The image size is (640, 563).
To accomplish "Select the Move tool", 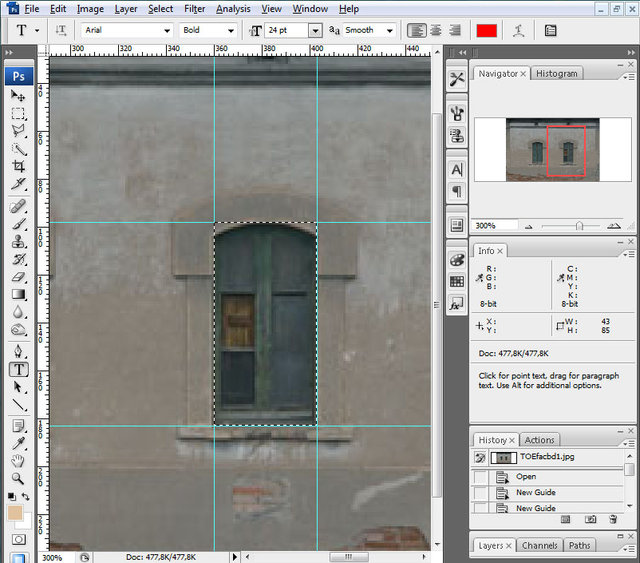I will tap(18, 95).
